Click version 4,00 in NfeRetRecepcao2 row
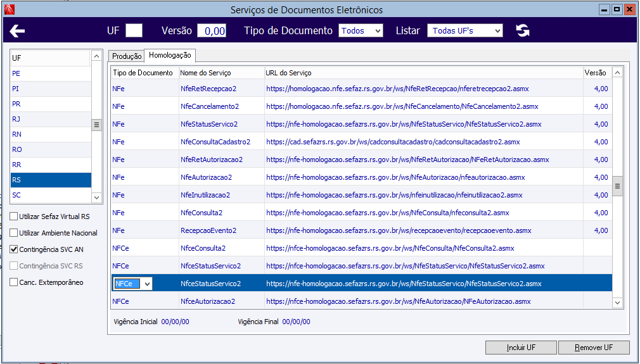The image size is (640, 364). click(601, 89)
